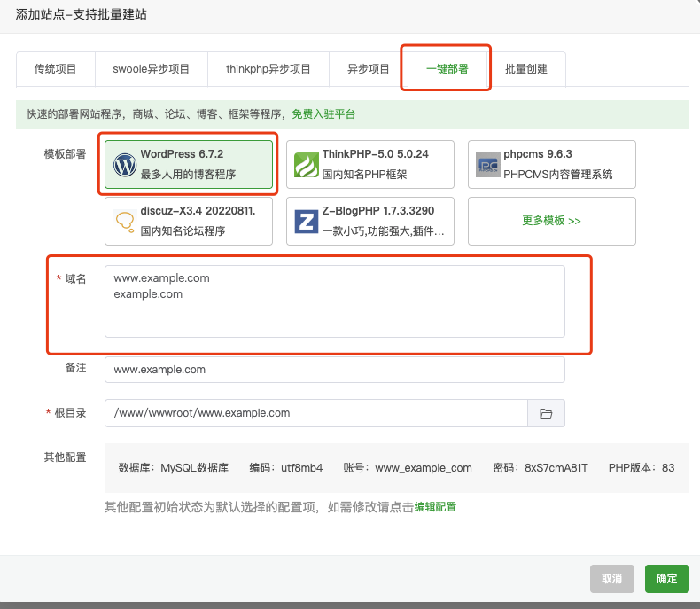
Task: Click the PHPCMS内容管理系统 description text
Action: pyautogui.click(x=558, y=175)
